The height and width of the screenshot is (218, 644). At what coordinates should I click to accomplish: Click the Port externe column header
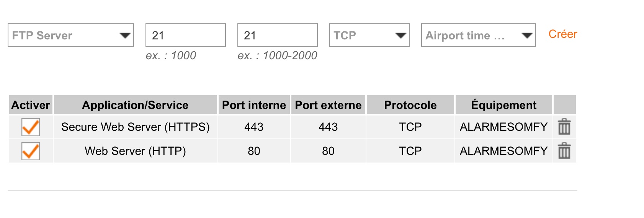click(328, 105)
